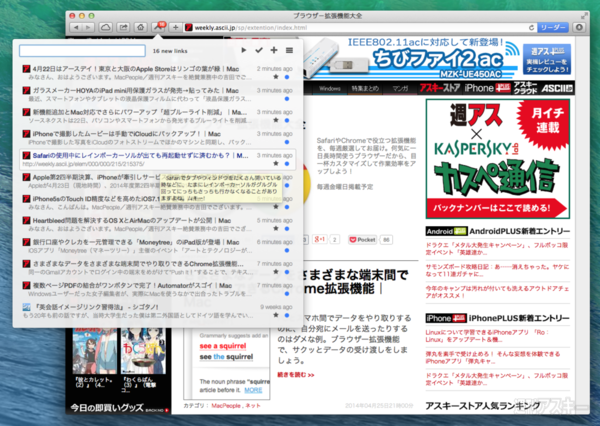Toggle unread dot on HOYA iPad mini article
This screenshot has height=426, width=600.
288,98
